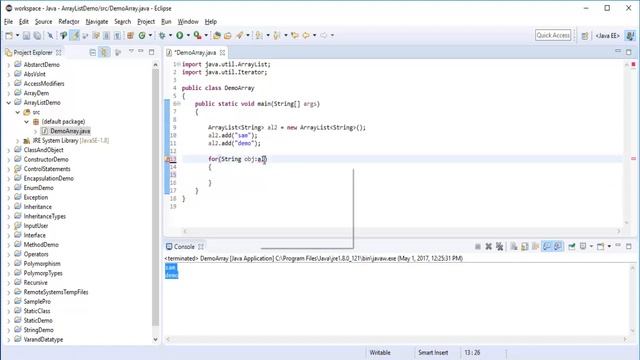The width and height of the screenshot is (640, 360).
Task: Maximize the Project Explorer panel
Action: [151, 52]
